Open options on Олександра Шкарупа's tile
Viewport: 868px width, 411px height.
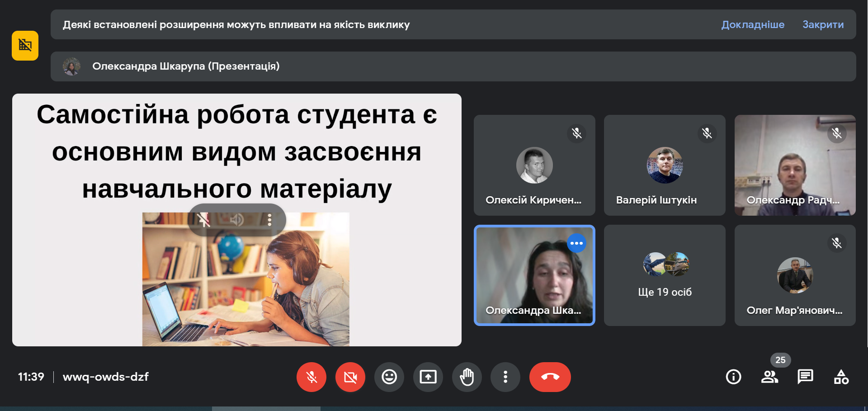pyautogui.click(x=576, y=243)
